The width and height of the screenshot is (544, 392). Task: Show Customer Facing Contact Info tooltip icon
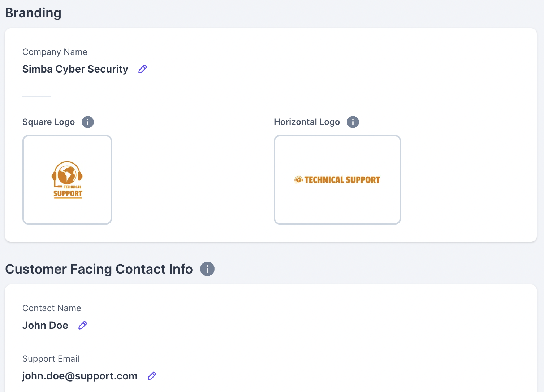point(207,269)
